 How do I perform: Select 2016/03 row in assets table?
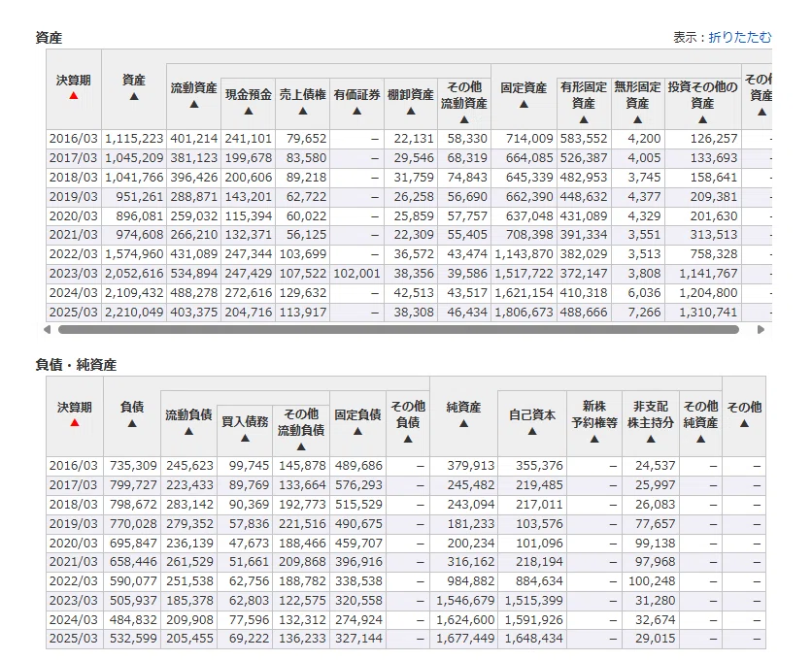tap(409, 139)
